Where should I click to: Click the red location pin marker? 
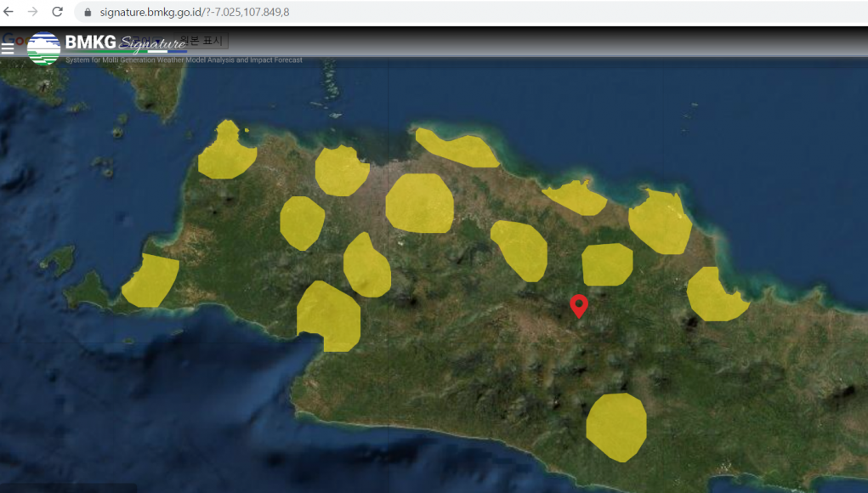point(579,305)
